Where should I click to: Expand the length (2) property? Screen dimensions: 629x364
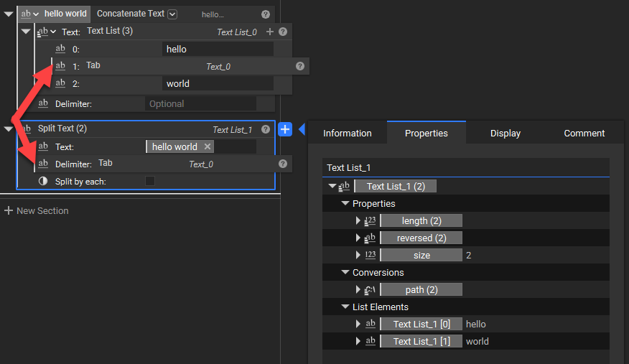pos(358,221)
